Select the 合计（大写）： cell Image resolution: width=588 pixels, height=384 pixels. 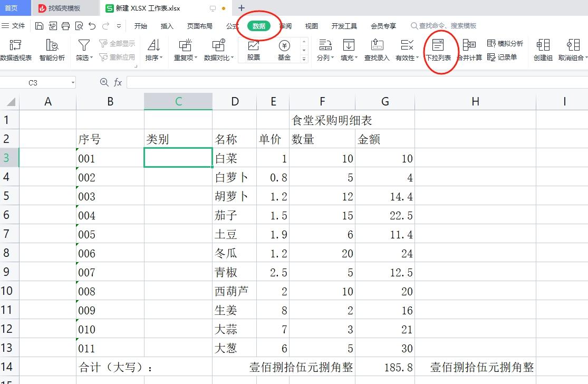point(144,367)
